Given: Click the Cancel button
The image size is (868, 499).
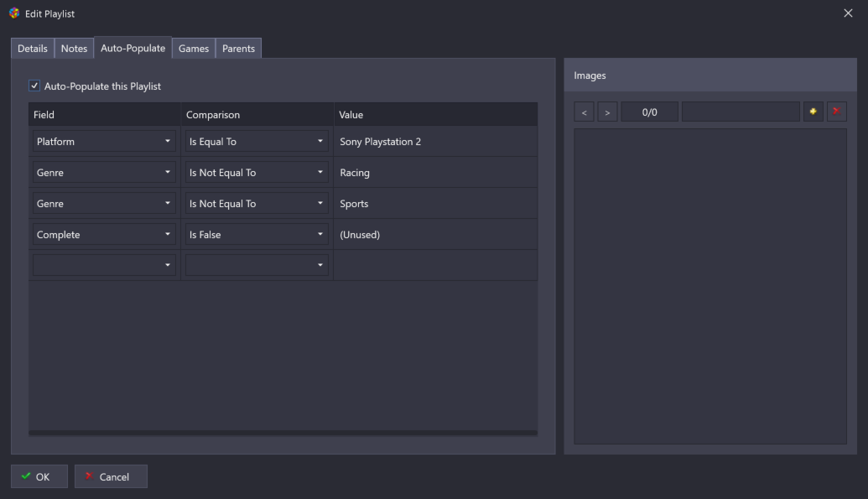Looking at the screenshot, I should pos(111,476).
